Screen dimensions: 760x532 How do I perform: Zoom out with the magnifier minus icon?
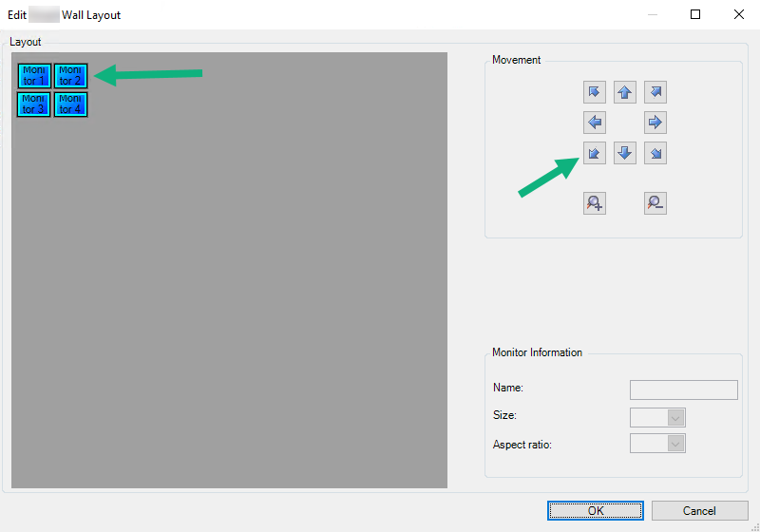[x=655, y=202]
